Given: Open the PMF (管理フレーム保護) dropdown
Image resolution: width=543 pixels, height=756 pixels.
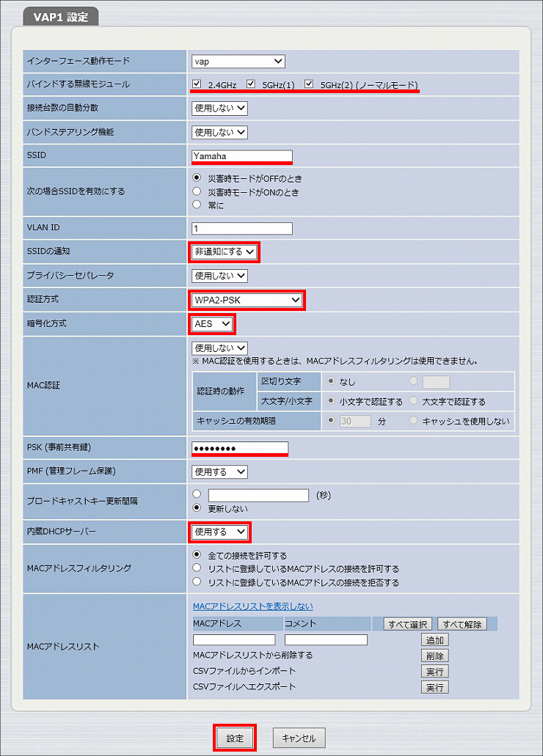Looking at the screenshot, I should coord(219,472).
